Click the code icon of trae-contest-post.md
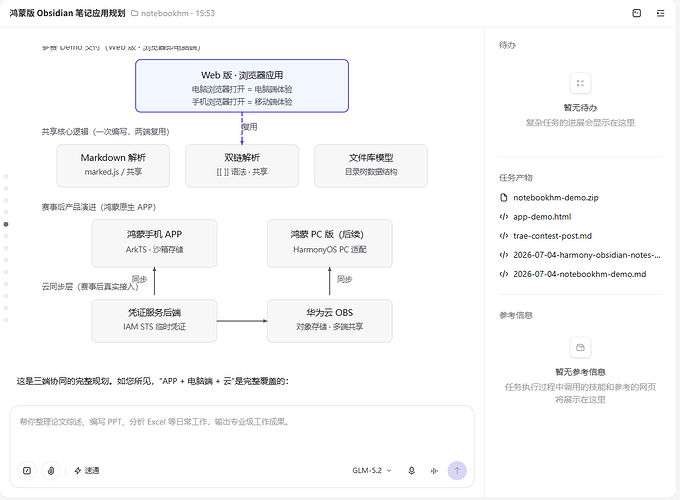Viewport: 680px width, 500px height. [x=503, y=236]
